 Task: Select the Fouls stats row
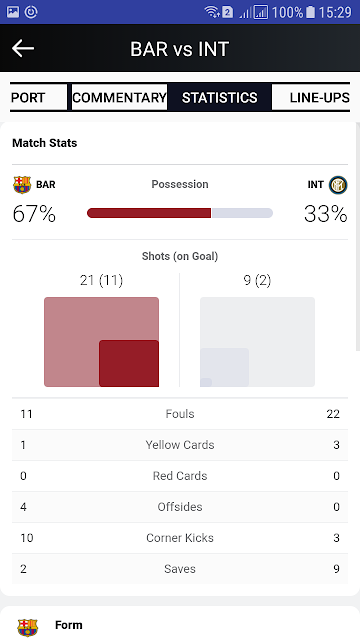180,414
